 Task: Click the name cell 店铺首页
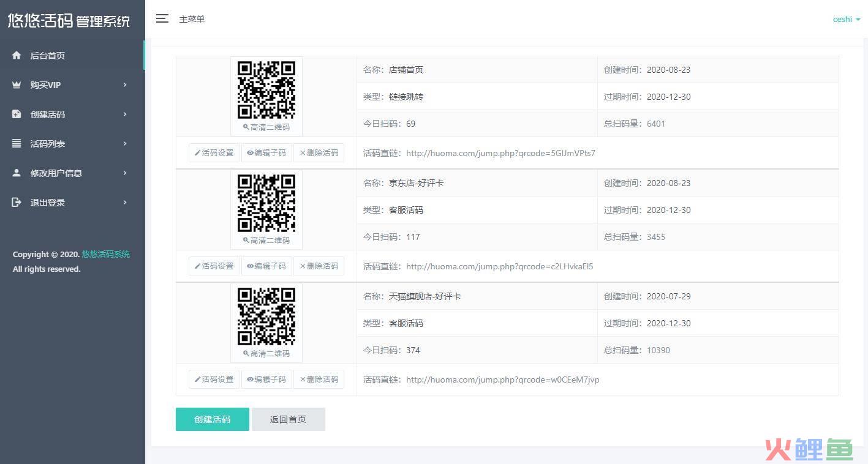pos(406,70)
